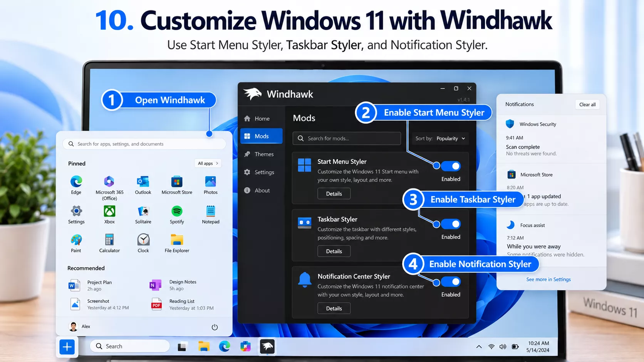Open Notepad from pinned apps
Image resolution: width=644 pixels, height=362 pixels.
point(210,215)
